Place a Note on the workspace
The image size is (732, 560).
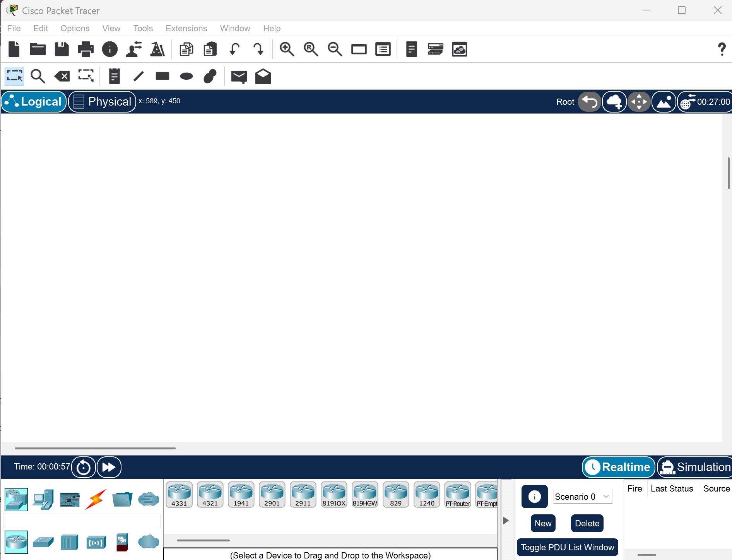tap(115, 76)
